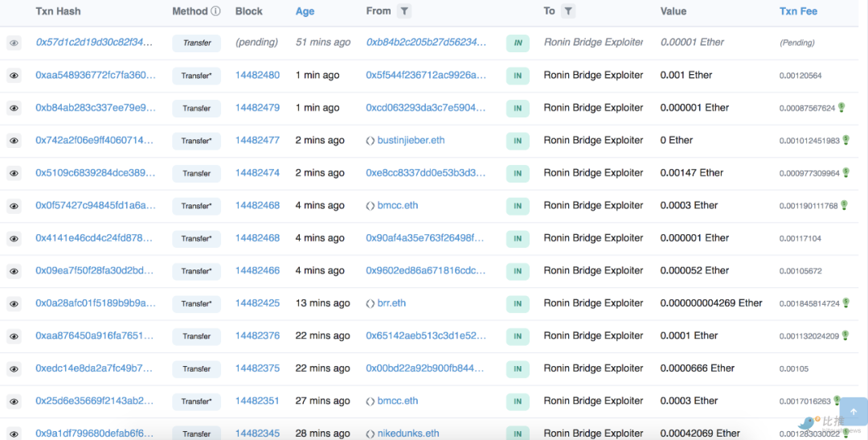Open sender address 0x90af4a35e763f26498f
The width and height of the screenshot is (868, 440).
[424, 238]
